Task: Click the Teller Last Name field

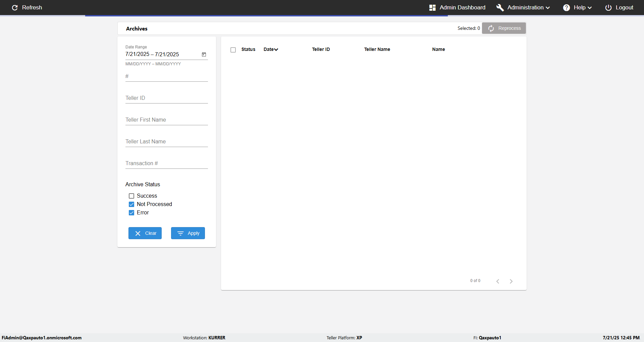Action: click(x=167, y=142)
